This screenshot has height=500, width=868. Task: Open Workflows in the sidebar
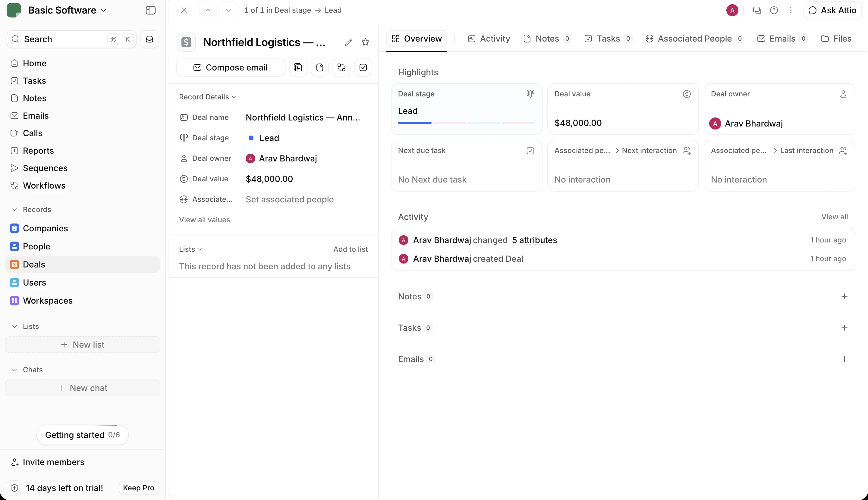(83, 186)
